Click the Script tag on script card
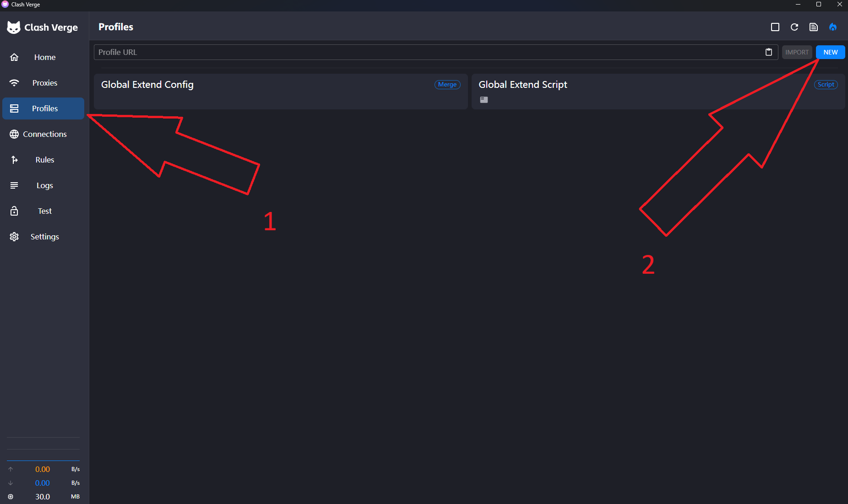Screen dimensions: 848x504 point(826,85)
